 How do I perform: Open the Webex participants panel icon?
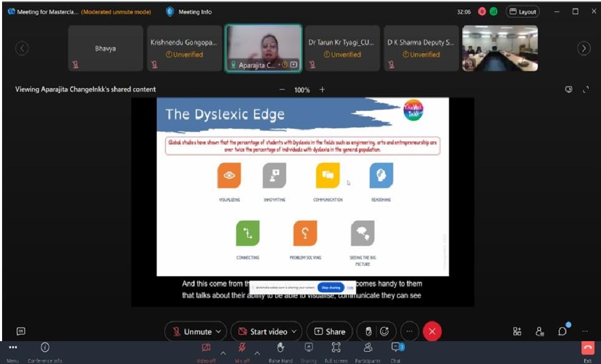[540, 331]
